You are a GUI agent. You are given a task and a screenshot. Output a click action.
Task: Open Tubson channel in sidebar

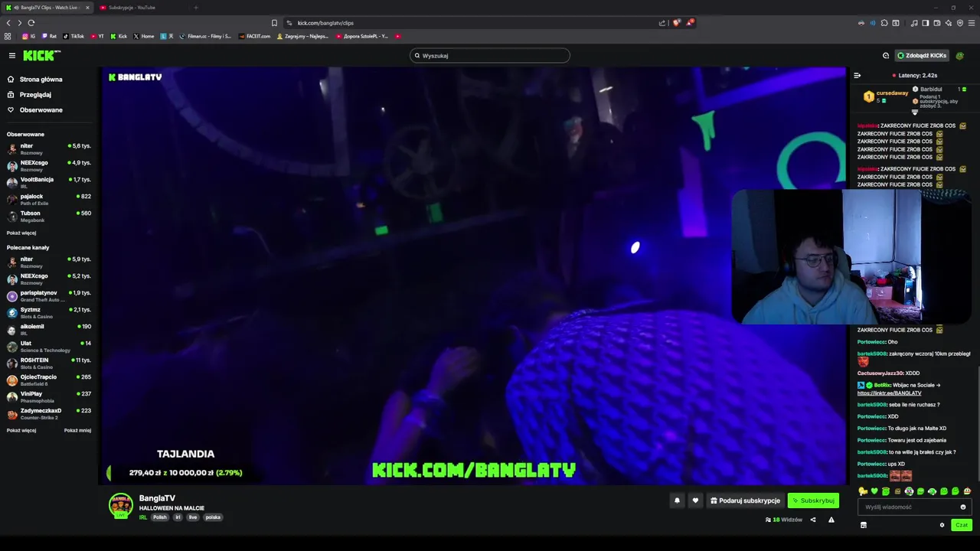(49, 216)
